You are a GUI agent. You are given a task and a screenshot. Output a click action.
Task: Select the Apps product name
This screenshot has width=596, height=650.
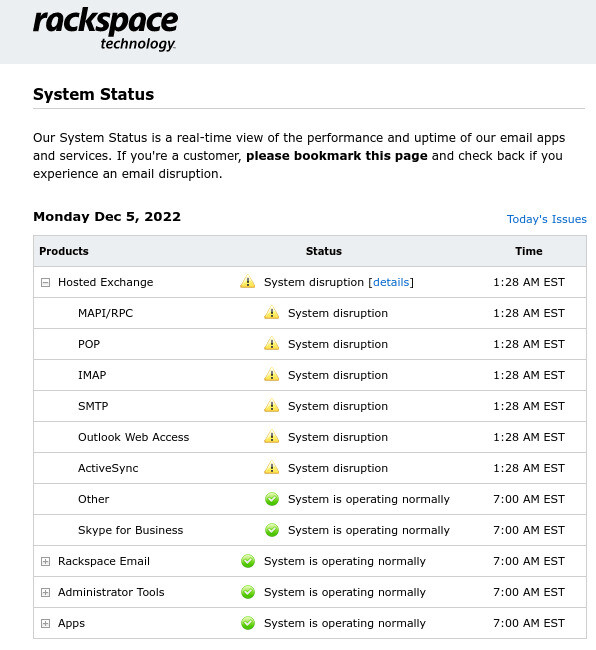(71, 623)
